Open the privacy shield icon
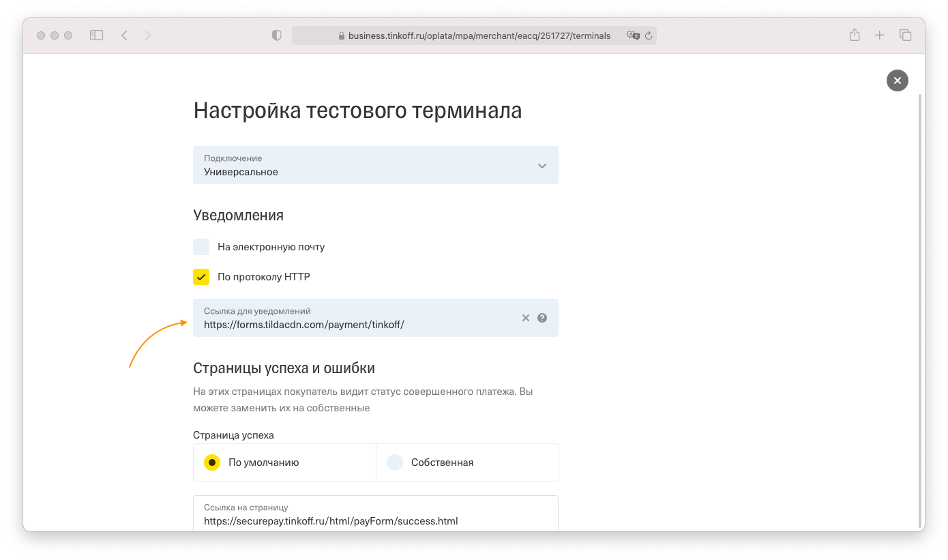This screenshot has height=560, width=948. (x=276, y=35)
